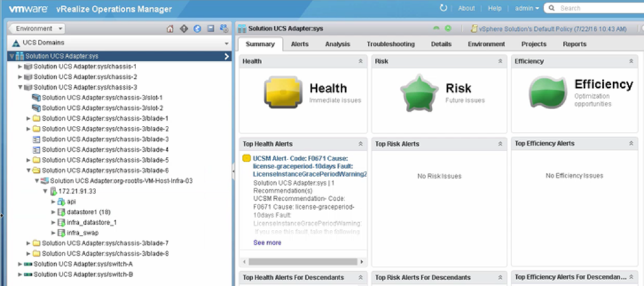This screenshot has width=644, height=286.
Task: Expand the chassis-1 tree node
Action: pyautogui.click(x=20, y=66)
